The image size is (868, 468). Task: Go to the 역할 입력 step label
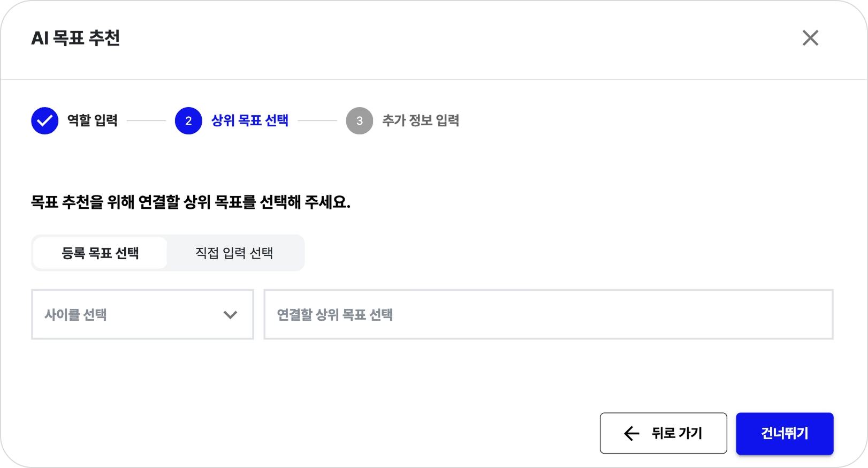93,121
